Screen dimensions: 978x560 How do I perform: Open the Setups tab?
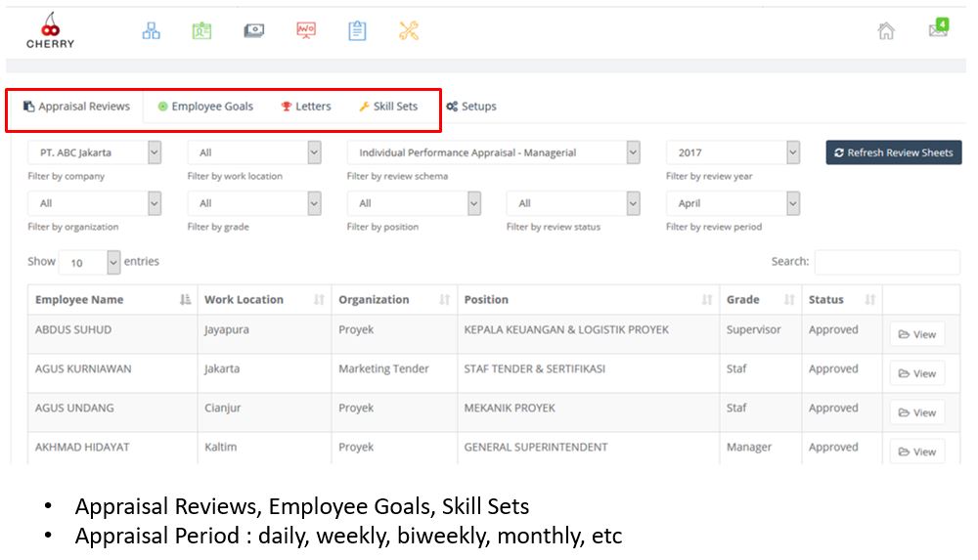click(471, 107)
